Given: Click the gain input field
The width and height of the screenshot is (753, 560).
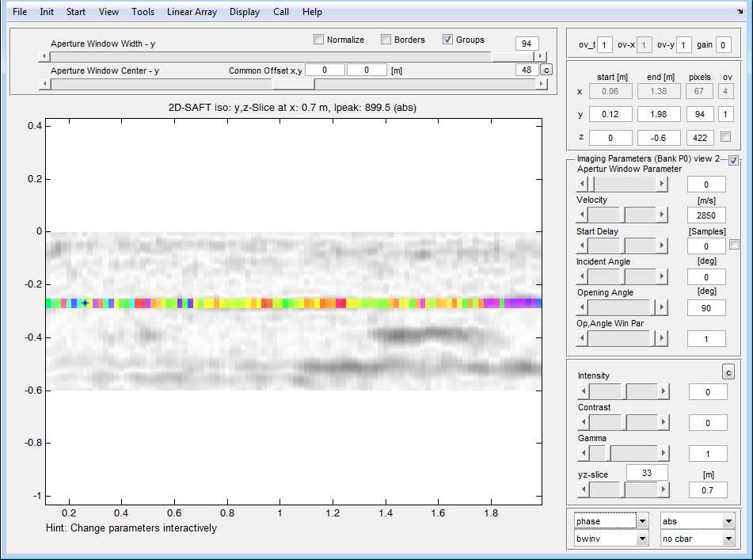Looking at the screenshot, I should click(723, 44).
